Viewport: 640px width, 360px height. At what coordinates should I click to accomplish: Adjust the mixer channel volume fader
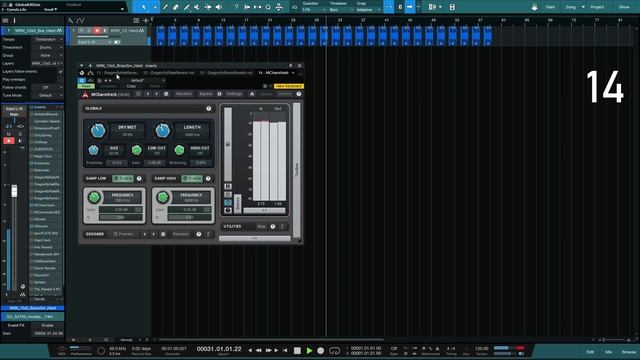coord(14,191)
